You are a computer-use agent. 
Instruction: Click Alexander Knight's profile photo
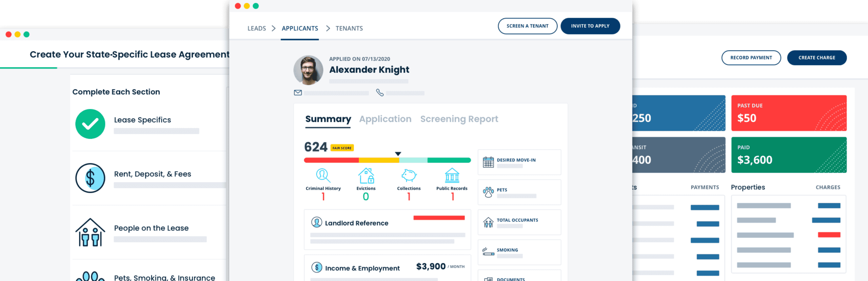coord(308,70)
